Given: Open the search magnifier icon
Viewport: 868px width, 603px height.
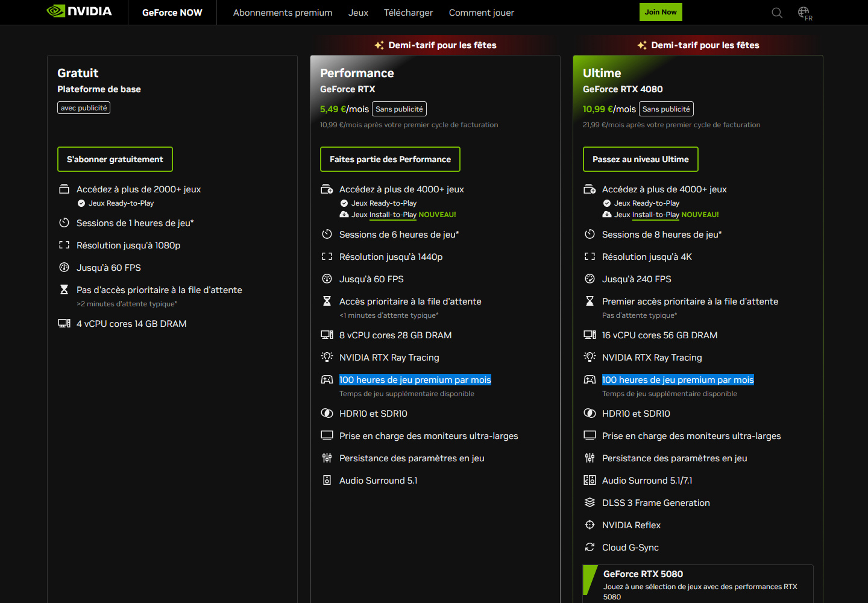Looking at the screenshot, I should point(777,12).
